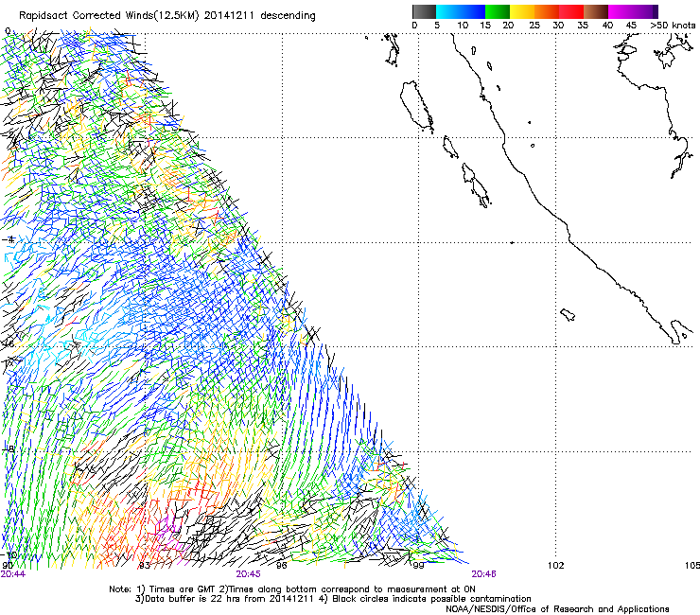The image size is (700, 615).
Task: Click the '20:45' time label
Action: tap(248, 574)
